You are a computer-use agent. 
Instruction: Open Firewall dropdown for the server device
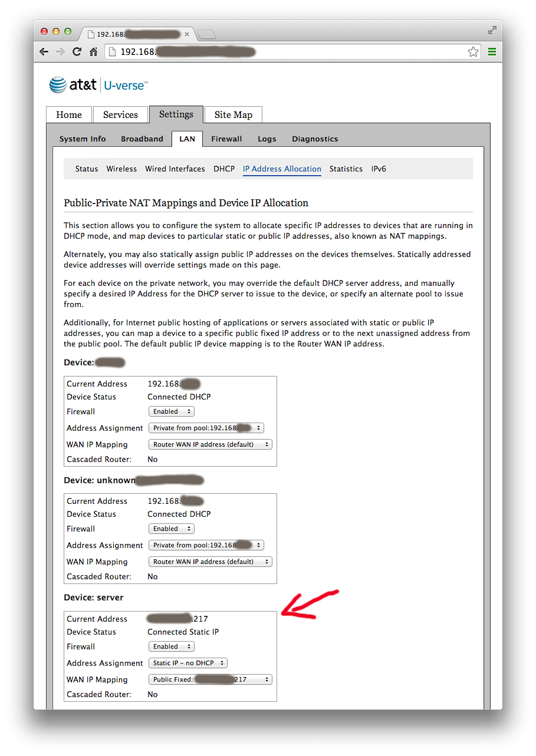click(171, 646)
